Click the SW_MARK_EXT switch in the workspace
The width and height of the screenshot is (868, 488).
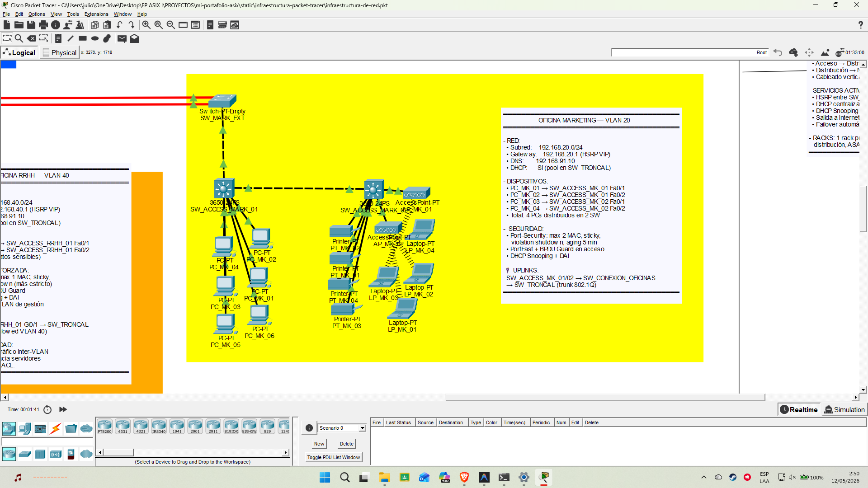223,101
